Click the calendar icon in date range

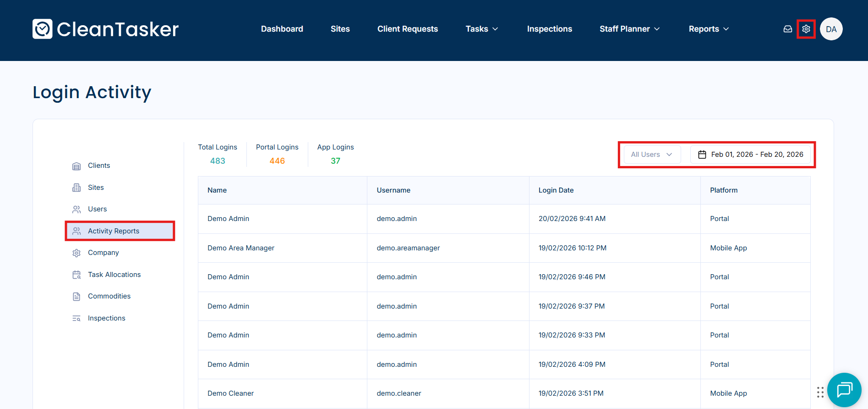pos(702,155)
